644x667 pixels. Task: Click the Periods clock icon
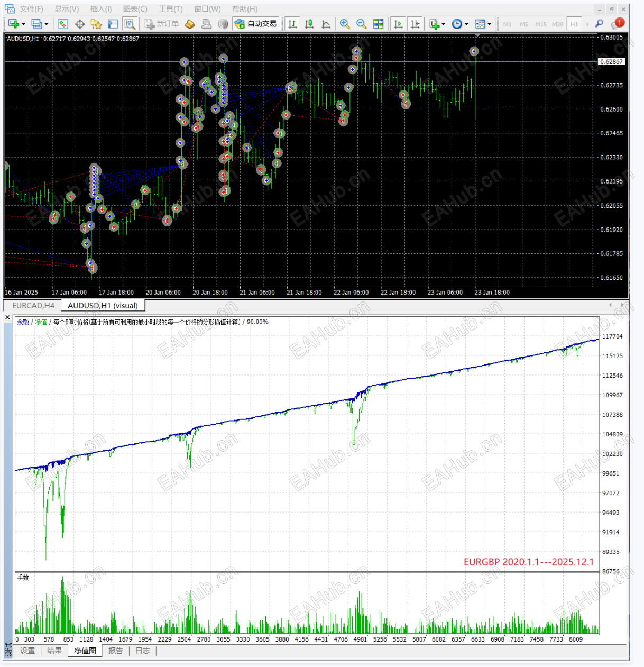457,24
